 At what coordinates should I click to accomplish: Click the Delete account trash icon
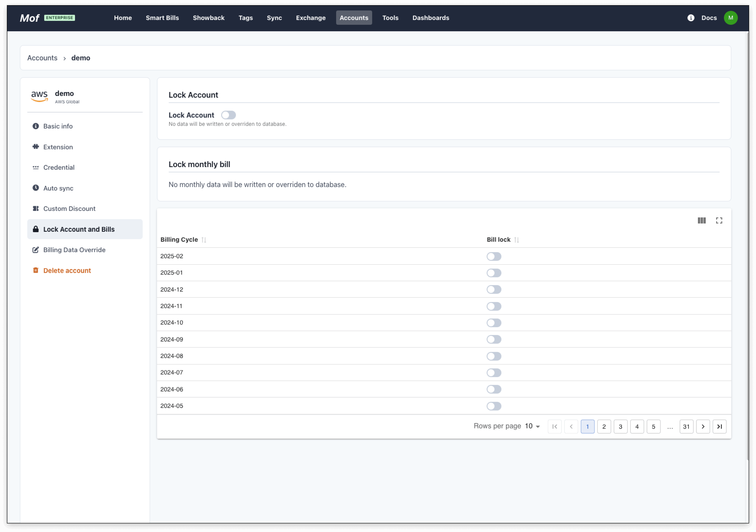pos(36,271)
